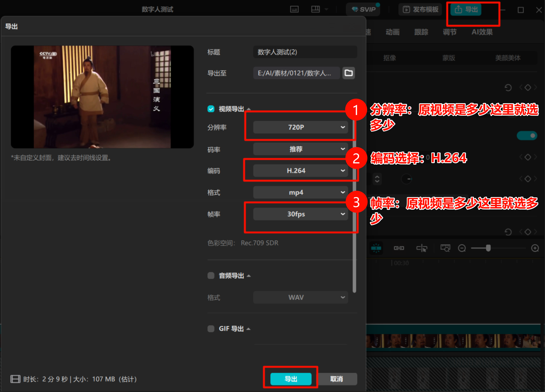
Task: Select the magnetic snap icon in timeline toolbar
Action: (376, 248)
